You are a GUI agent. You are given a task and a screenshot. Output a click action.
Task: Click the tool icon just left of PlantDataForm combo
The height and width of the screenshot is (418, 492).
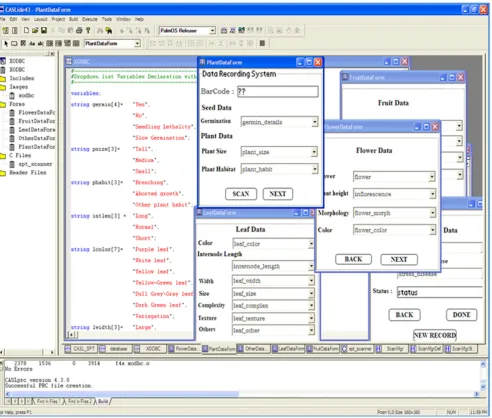click(76, 43)
